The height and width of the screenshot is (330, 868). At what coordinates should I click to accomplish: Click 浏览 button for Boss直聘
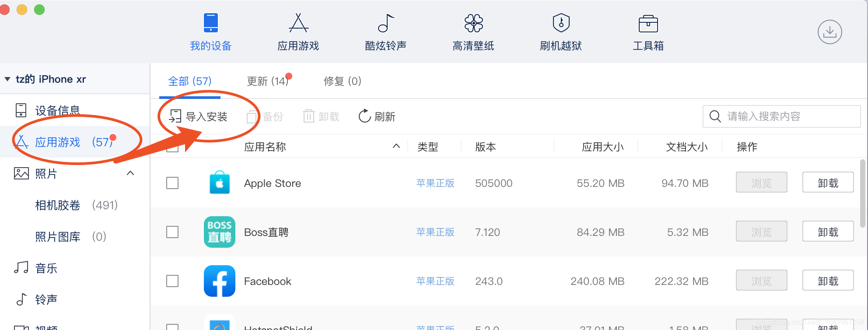point(762,231)
